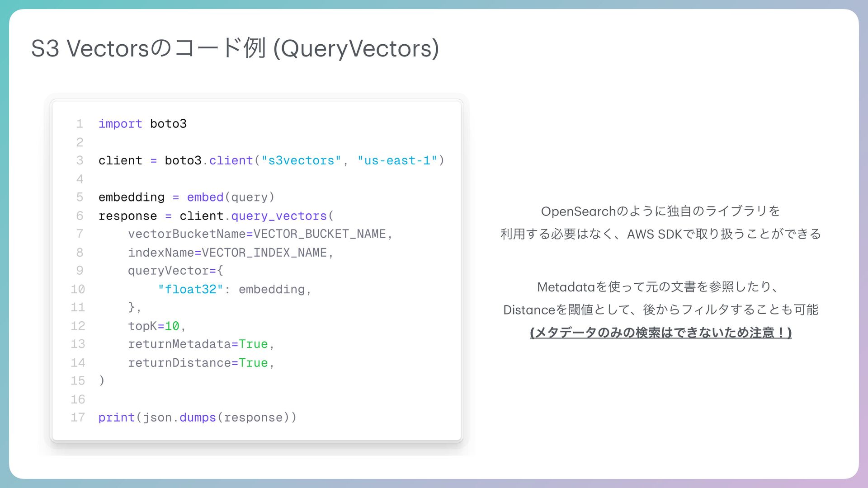Click the text mentioning 'AWS SDK'
Viewport: 868px width, 488px height.
point(660,234)
